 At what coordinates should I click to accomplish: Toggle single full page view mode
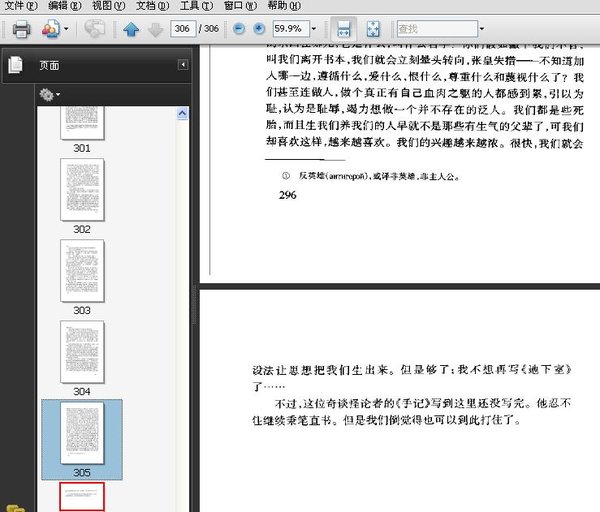tap(373, 29)
